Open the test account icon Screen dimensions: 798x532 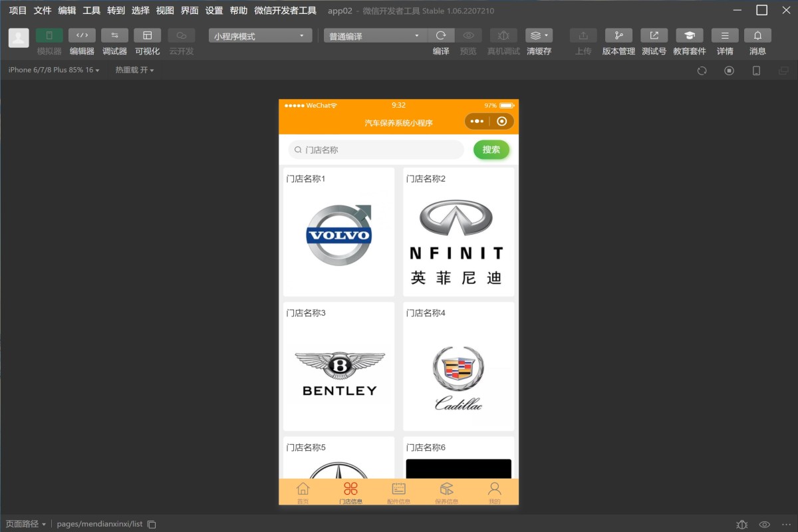pos(654,36)
